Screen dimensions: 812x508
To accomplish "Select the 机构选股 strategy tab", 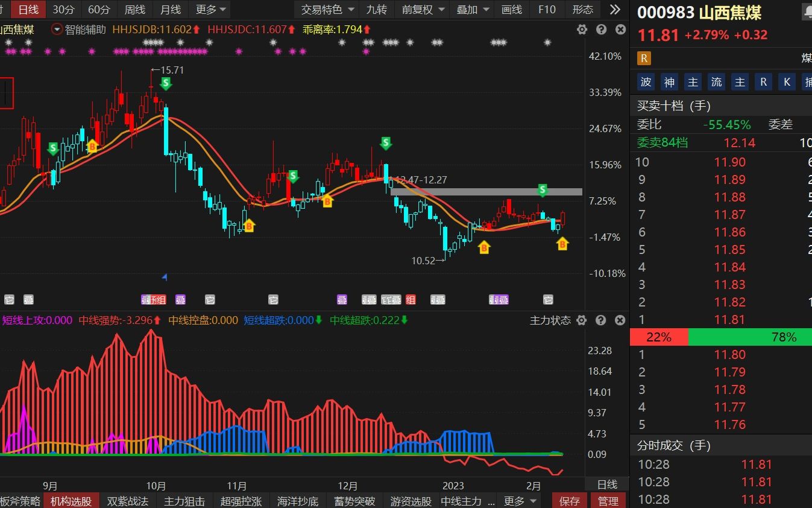I will tap(71, 501).
